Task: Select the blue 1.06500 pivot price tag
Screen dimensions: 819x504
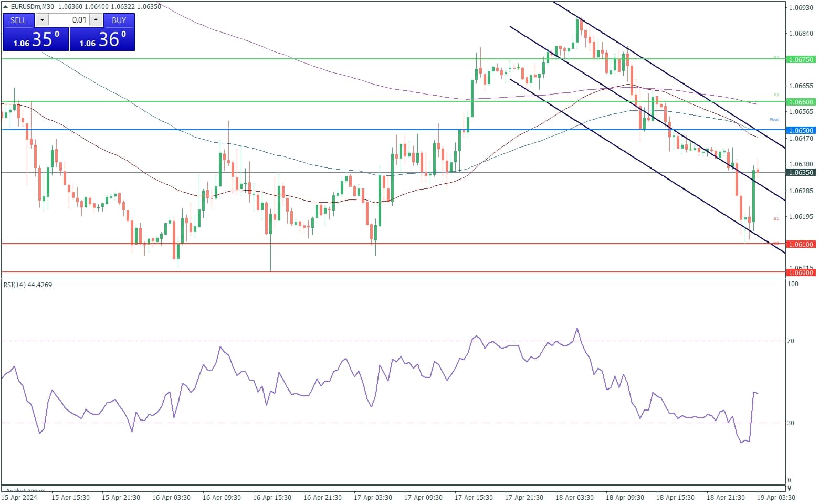Action: click(x=801, y=130)
